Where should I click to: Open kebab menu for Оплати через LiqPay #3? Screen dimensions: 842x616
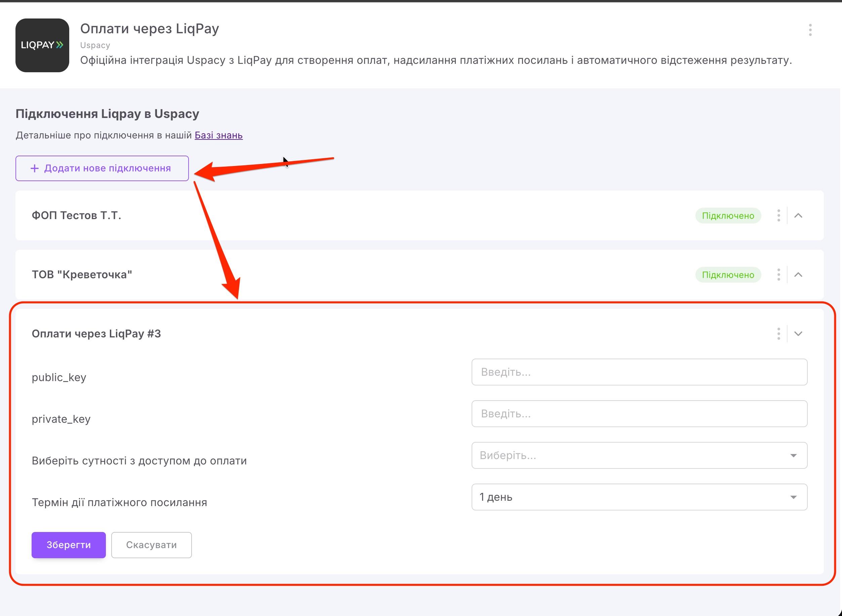pyautogui.click(x=778, y=333)
